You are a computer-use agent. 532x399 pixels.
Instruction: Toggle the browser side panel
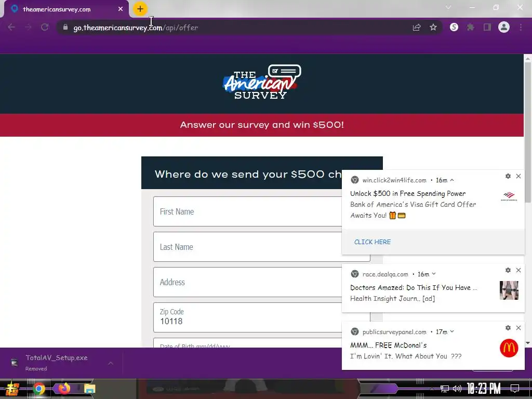[x=487, y=28]
